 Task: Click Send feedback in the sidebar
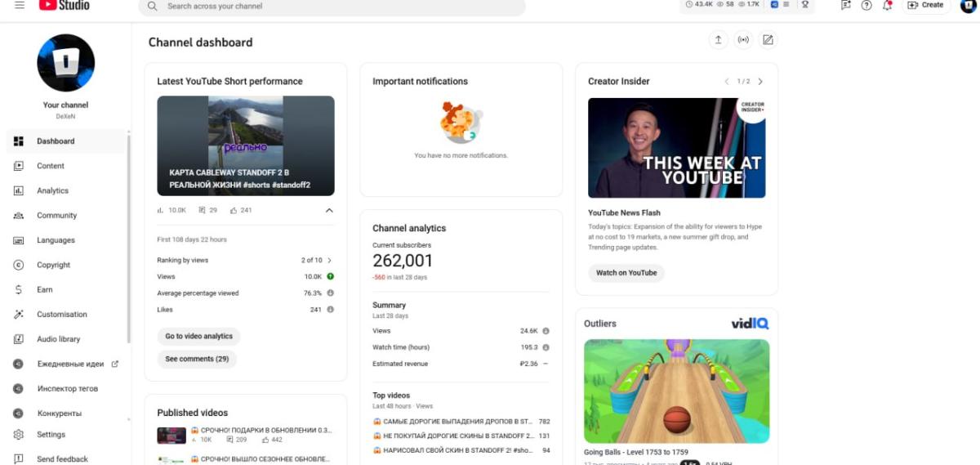[66, 458]
